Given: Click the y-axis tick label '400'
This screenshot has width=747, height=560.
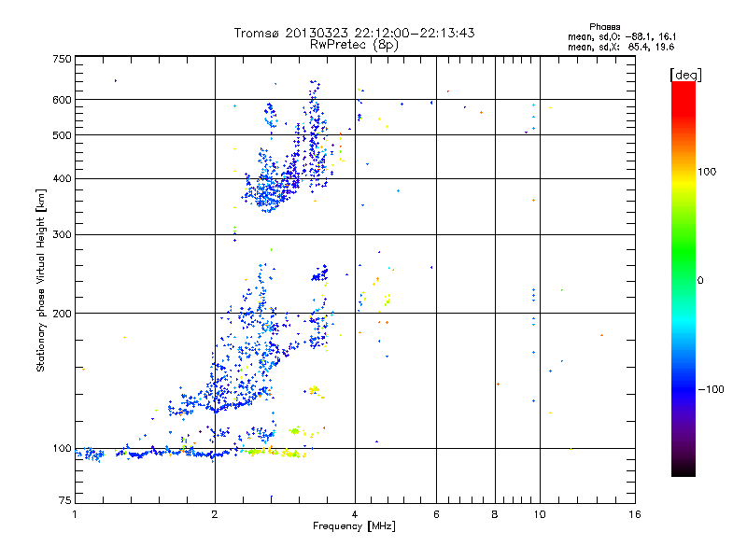Looking at the screenshot, I should (63, 179).
